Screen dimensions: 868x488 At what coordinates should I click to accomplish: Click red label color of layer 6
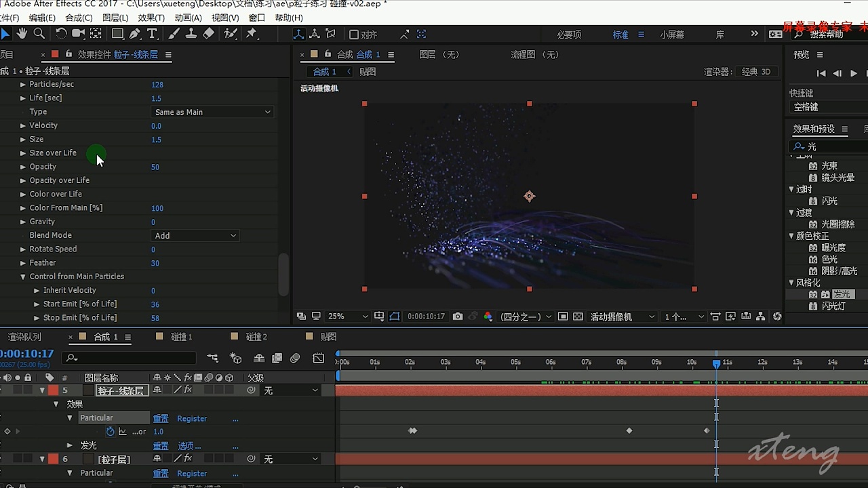click(53, 459)
